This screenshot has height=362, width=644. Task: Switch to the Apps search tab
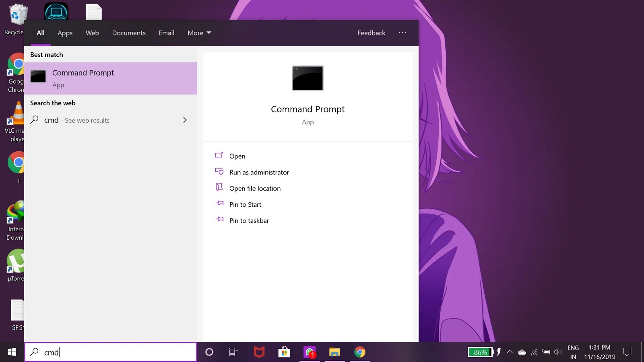(65, 33)
